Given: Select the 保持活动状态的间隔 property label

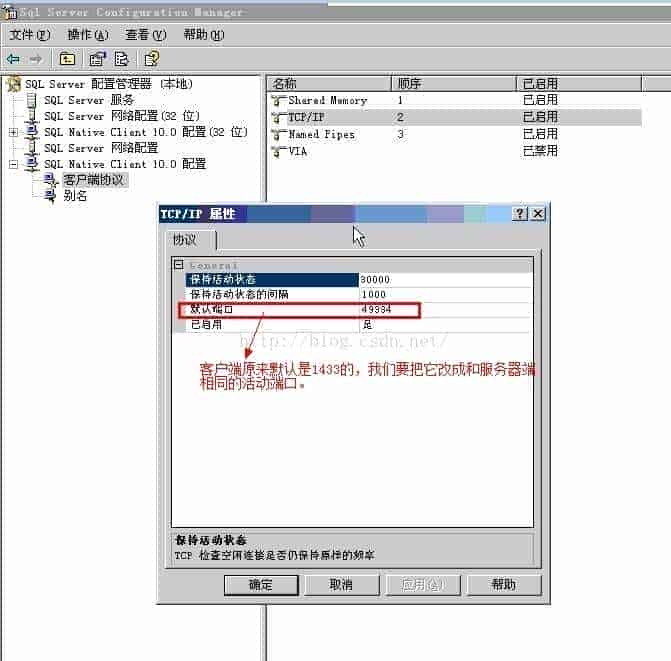Looking at the screenshot, I should click(x=239, y=294).
